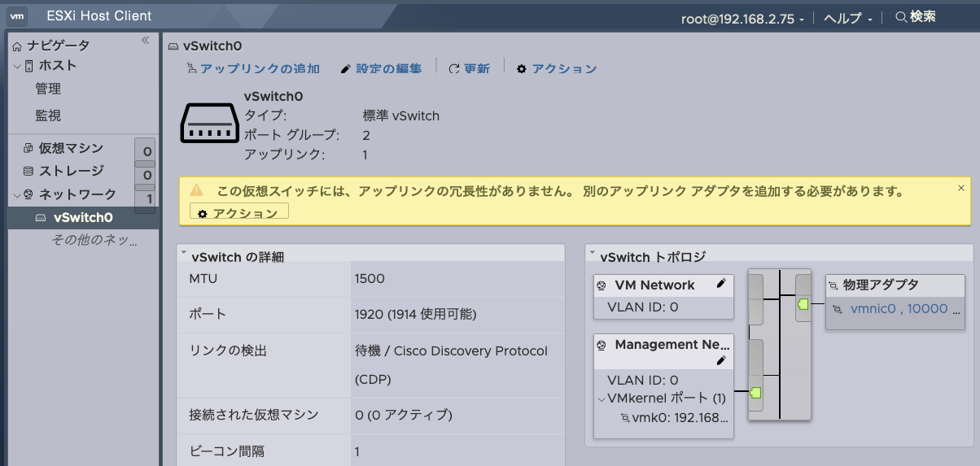Open the root@192.168.2.75 user menu

[x=742, y=18]
